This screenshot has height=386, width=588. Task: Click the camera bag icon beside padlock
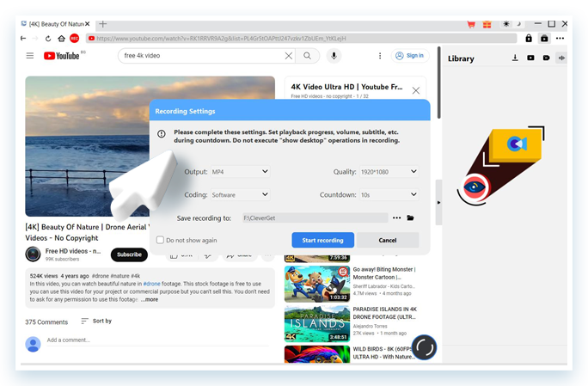coord(544,39)
